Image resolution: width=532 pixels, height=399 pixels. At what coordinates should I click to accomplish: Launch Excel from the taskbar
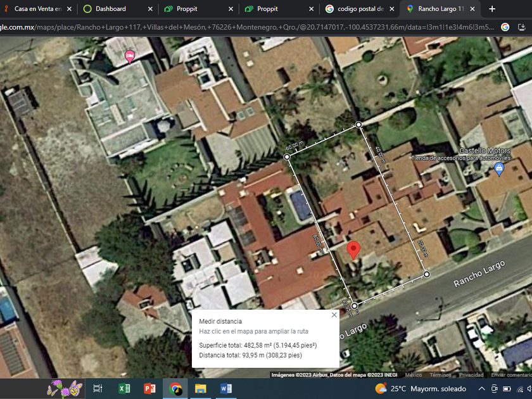(x=124, y=388)
